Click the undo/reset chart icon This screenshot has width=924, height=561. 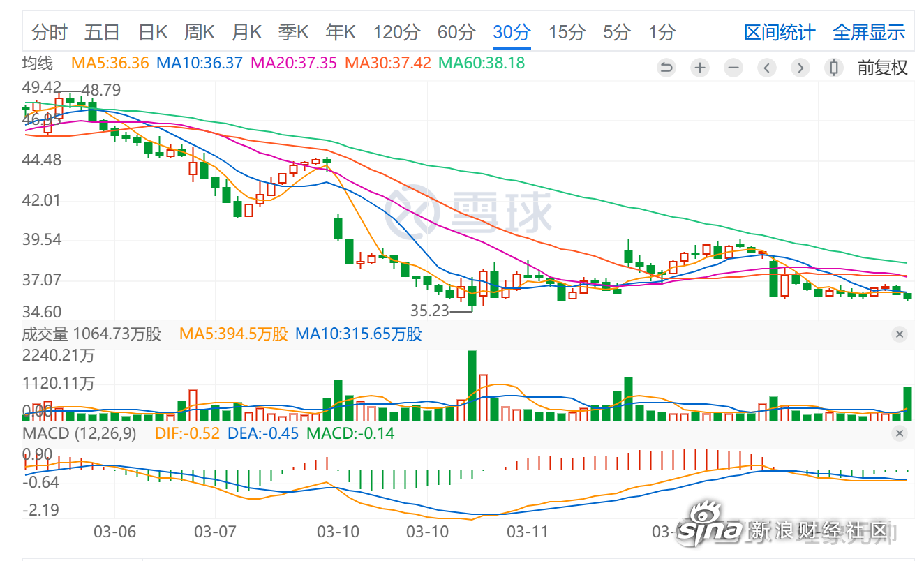point(666,68)
